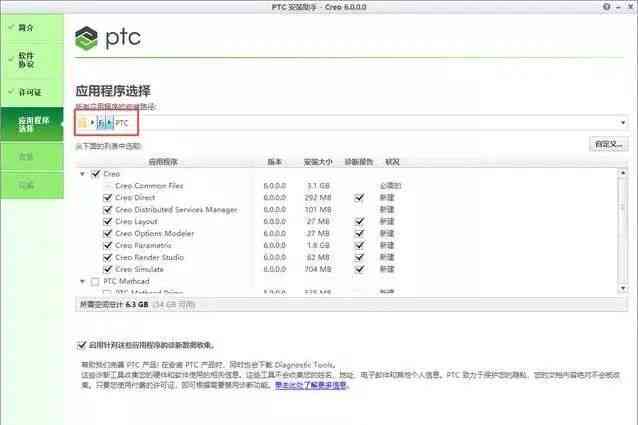Select the PTC Mathcad row label
Screen dimensions: 638x425
tap(127, 281)
